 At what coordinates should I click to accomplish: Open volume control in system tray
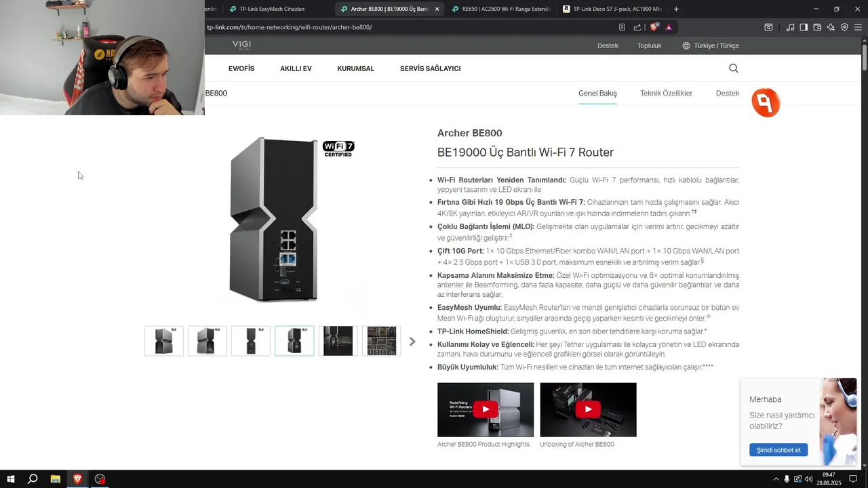tap(808, 479)
